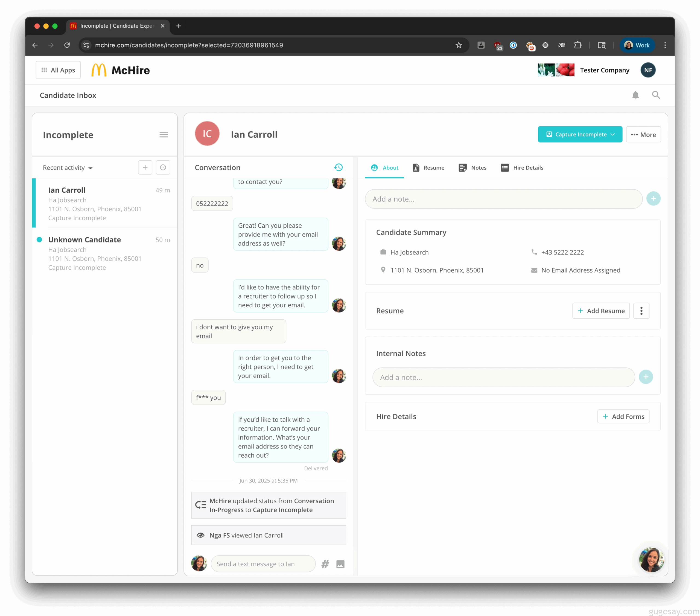Switch to the Notes tab

click(x=472, y=168)
